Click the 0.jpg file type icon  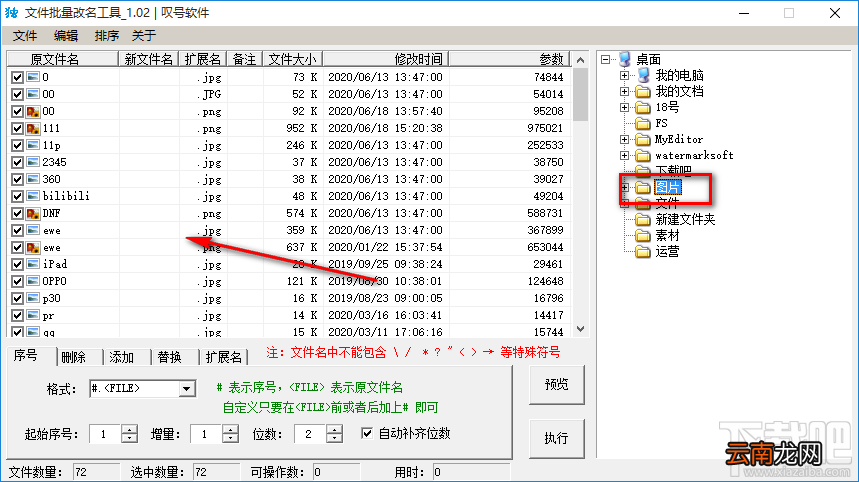(33, 77)
